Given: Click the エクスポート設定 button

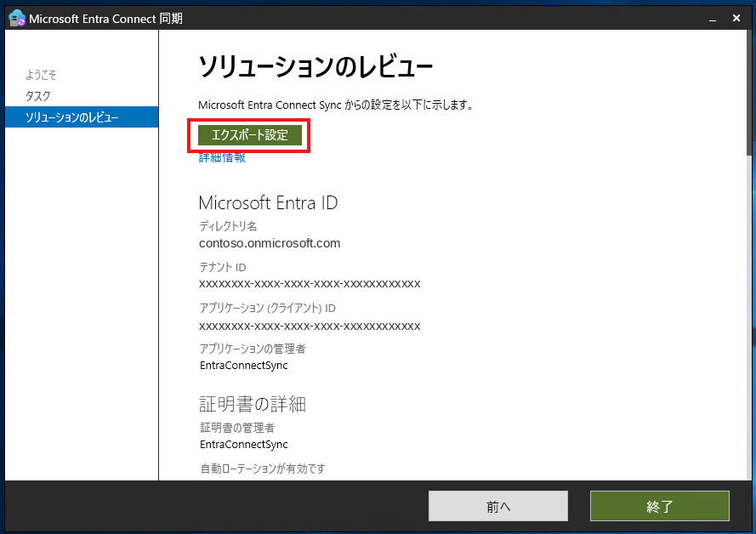Looking at the screenshot, I should click(250, 135).
